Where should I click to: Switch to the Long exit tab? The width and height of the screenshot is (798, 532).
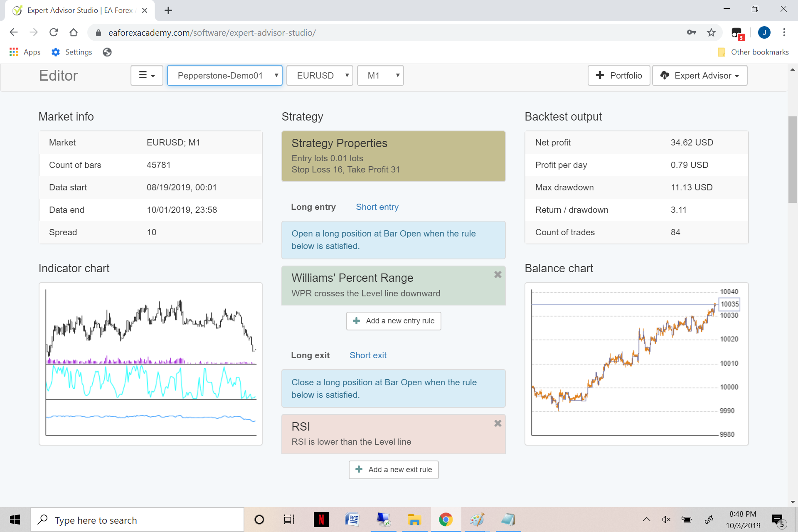[x=310, y=355]
